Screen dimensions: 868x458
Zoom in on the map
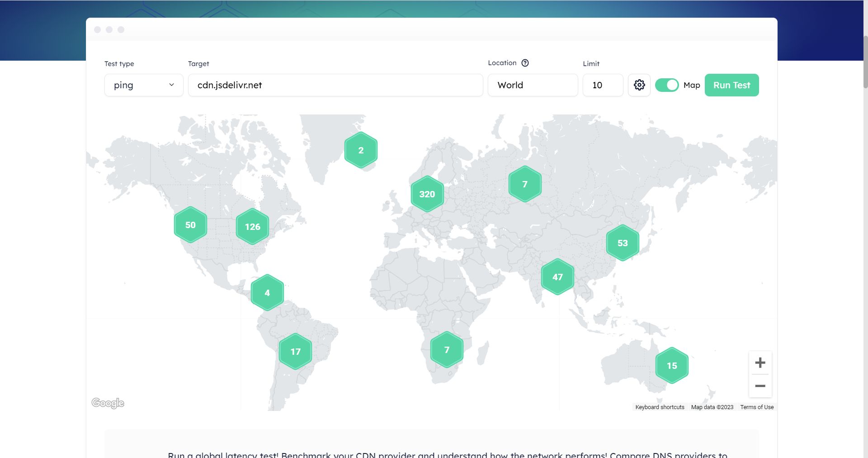760,363
